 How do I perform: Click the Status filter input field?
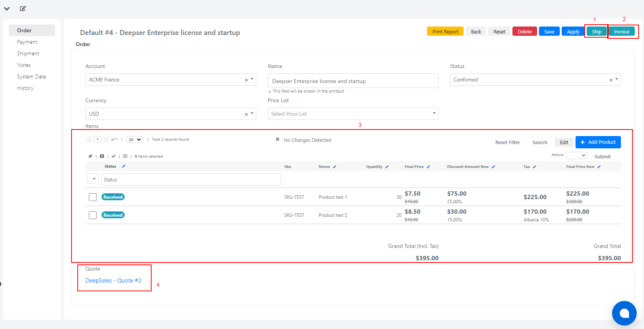pyautogui.click(x=191, y=179)
